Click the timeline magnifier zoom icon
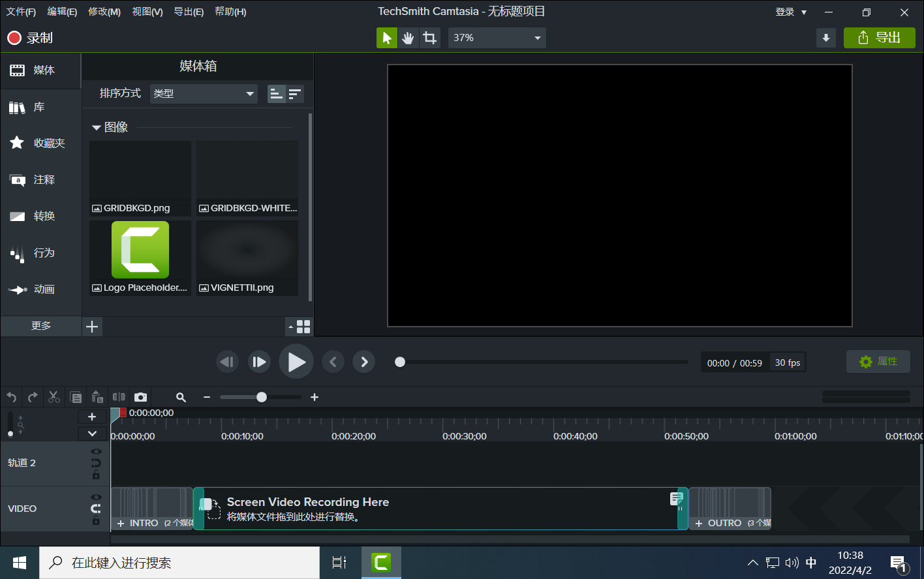The width and height of the screenshot is (924, 579). 181,397
